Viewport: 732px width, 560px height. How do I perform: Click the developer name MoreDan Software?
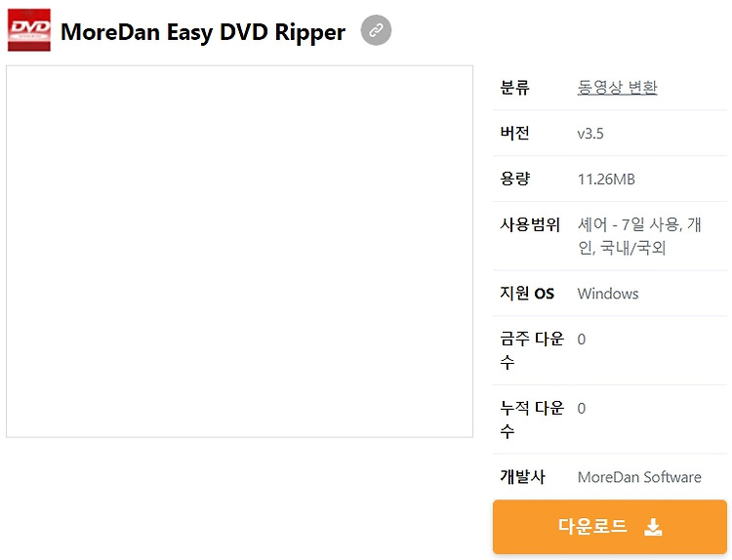pos(639,477)
